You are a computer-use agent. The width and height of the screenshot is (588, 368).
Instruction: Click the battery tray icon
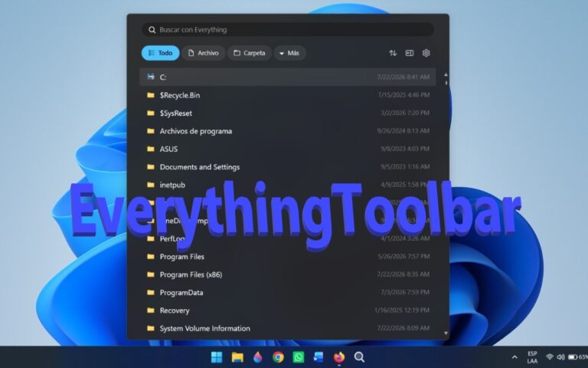(573, 357)
